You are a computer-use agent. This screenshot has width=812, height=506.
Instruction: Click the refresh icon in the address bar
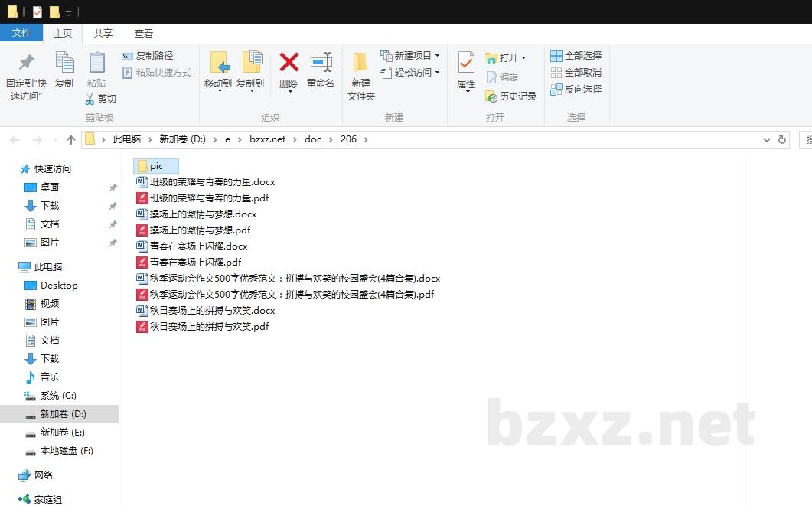pyautogui.click(x=781, y=139)
